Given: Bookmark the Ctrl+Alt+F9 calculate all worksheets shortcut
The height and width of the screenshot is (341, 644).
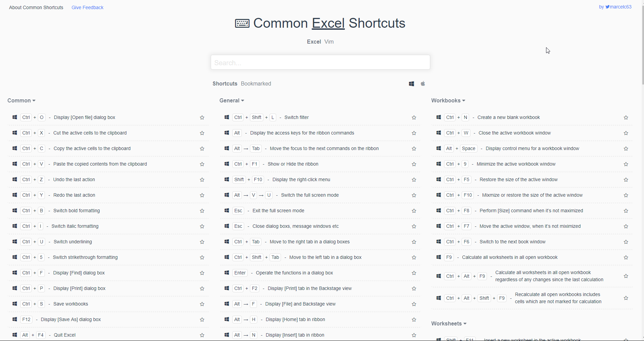Looking at the screenshot, I should (x=626, y=276).
